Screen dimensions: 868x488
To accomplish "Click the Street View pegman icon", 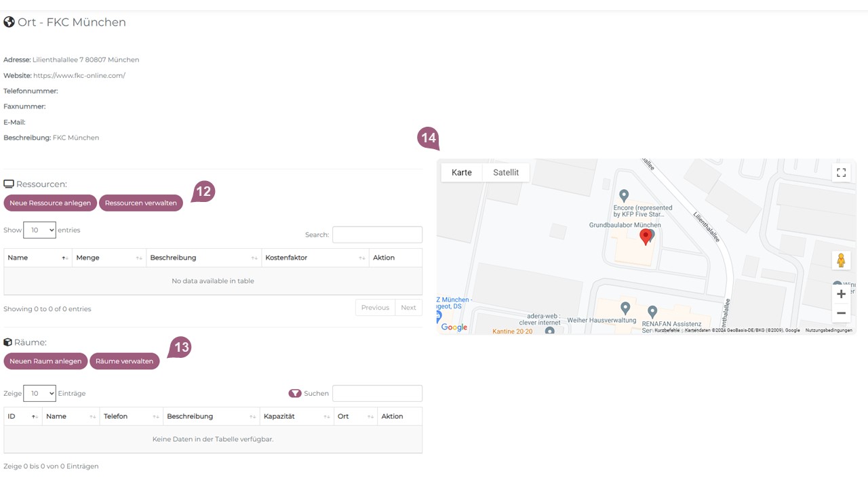I will 841,260.
